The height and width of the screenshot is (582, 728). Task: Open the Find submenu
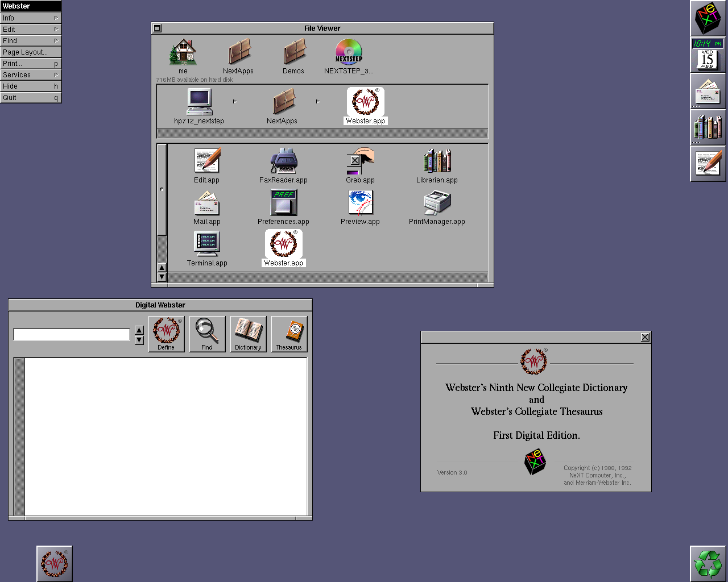pyautogui.click(x=31, y=41)
